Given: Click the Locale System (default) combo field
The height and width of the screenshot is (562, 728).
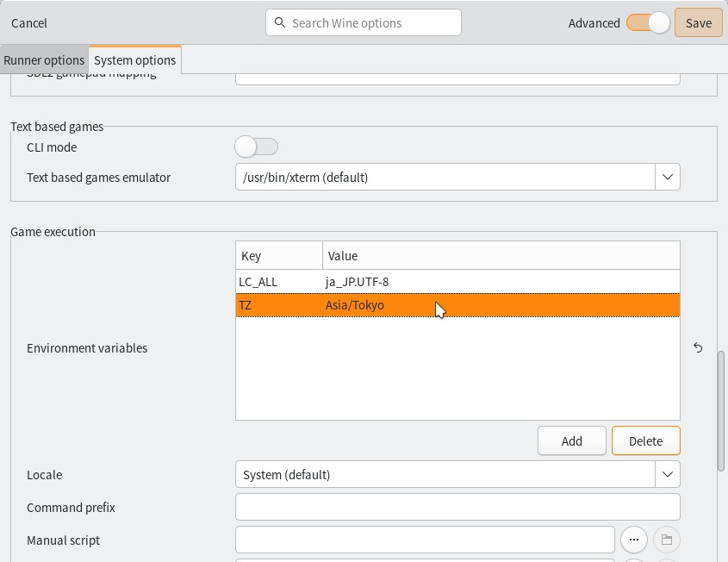Looking at the screenshot, I should click(x=445, y=474).
